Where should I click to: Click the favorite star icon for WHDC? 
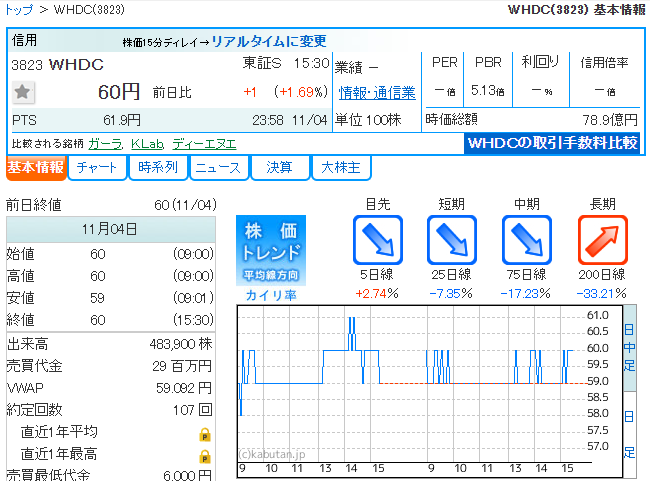(x=22, y=92)
